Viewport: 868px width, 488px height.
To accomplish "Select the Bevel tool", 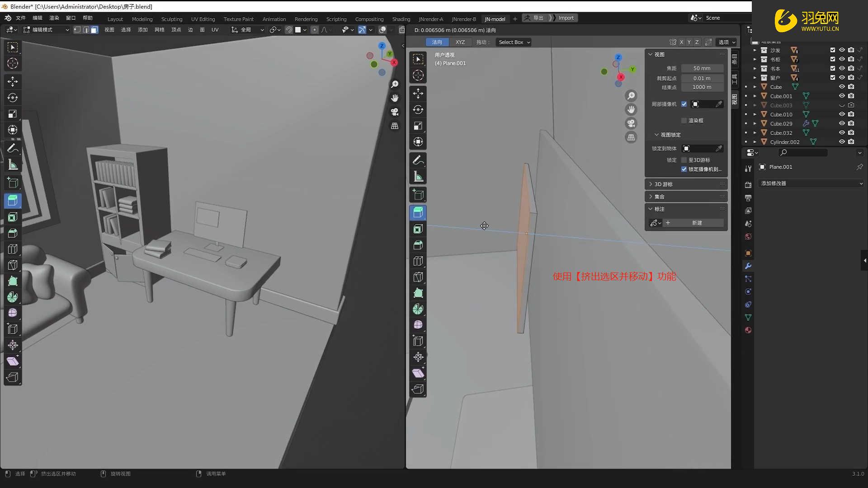I will [x=13, y=233].
